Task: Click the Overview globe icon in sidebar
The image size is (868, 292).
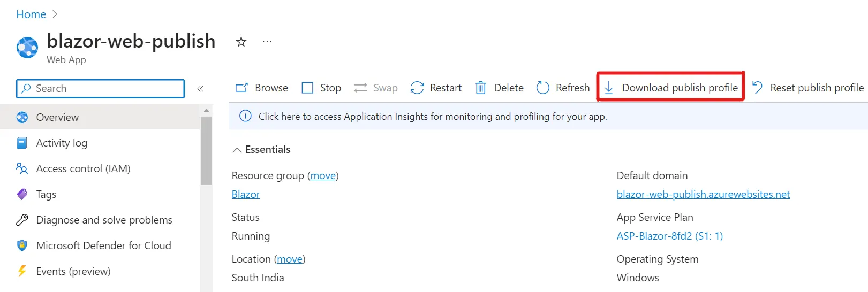Action: (x=22, y=117)
